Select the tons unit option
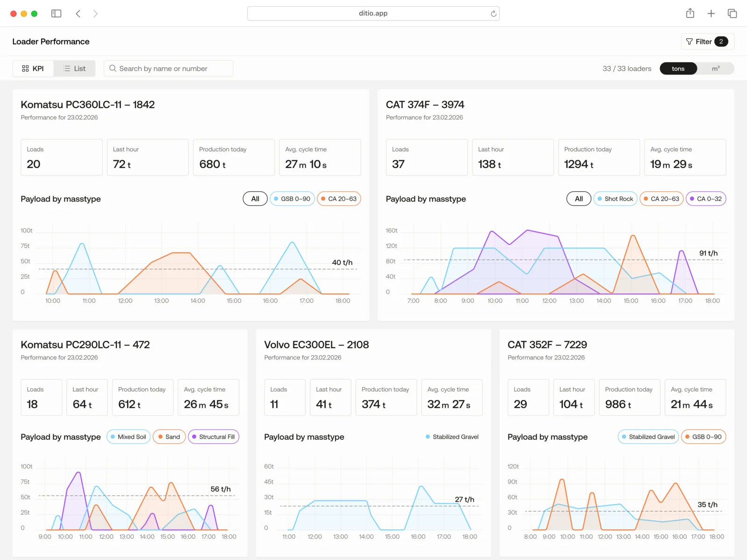The image size is (747, 560). coord(678,68)
